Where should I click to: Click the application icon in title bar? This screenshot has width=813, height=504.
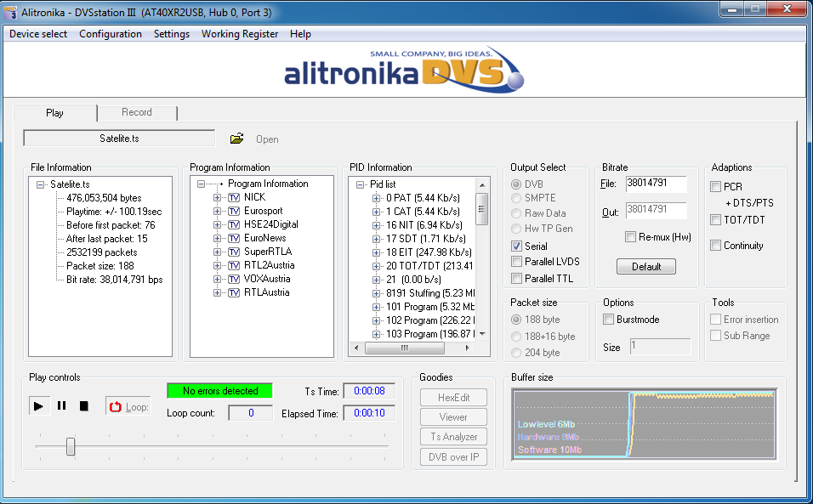click(x=10, y=10)
